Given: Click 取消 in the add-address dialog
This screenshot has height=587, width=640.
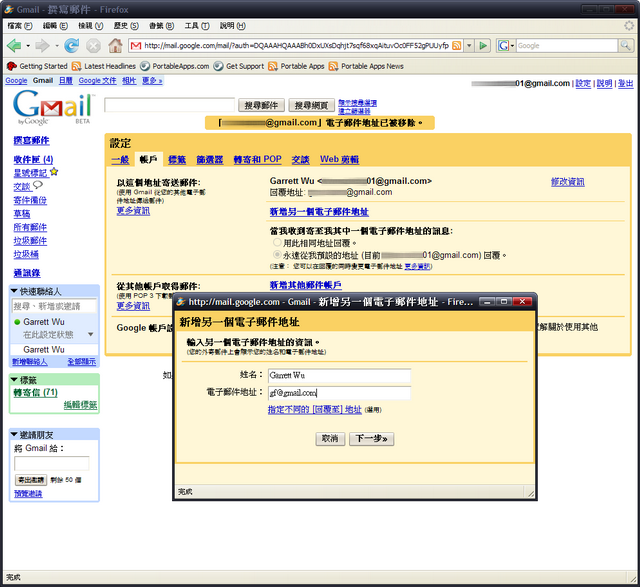Looking at the screenshot, I should pos(330,439).
